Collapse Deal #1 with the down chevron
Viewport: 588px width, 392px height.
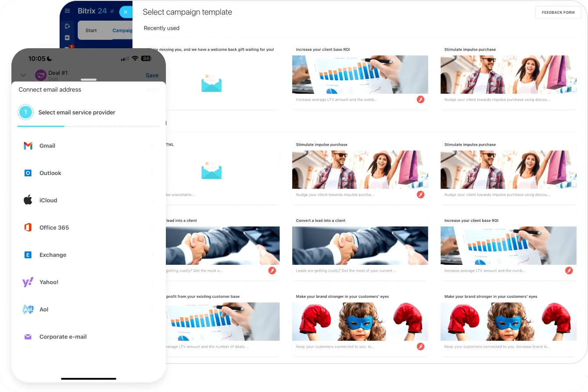[x=23, y=75]
